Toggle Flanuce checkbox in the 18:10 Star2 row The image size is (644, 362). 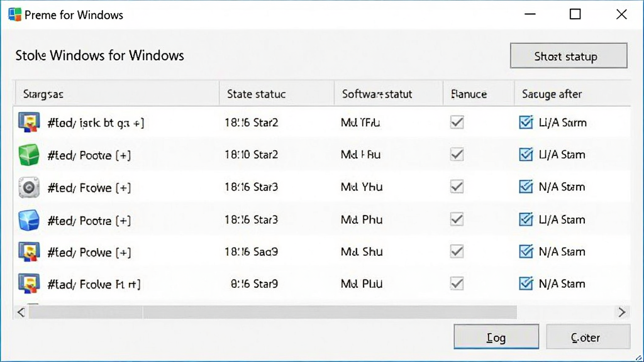coord(457,155)
